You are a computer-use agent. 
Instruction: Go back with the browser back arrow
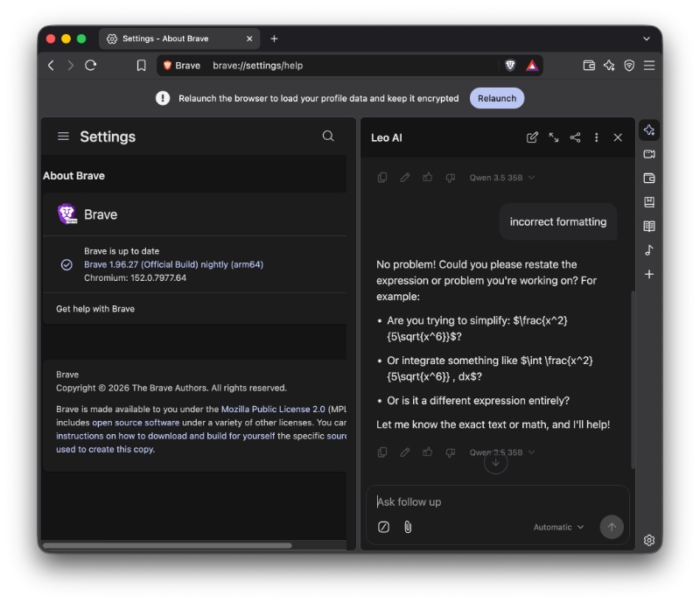coord(51,66)
